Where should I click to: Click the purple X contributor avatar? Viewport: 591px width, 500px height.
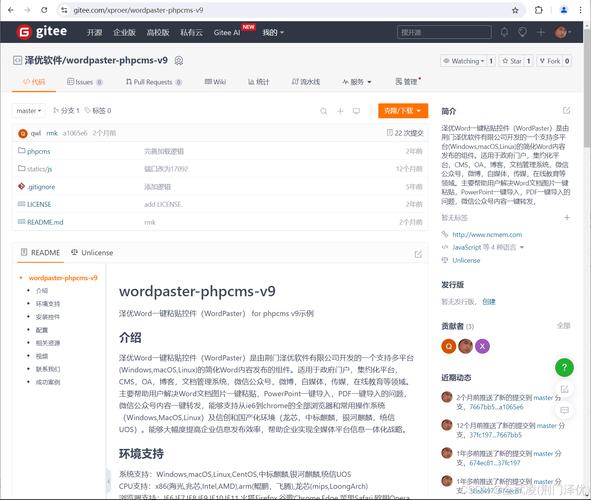pos(482,346)
